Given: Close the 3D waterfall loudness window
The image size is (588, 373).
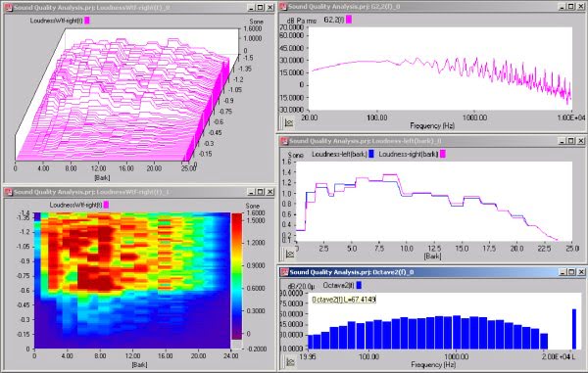Looking at the screenshot, I should [x=270, y=7].
